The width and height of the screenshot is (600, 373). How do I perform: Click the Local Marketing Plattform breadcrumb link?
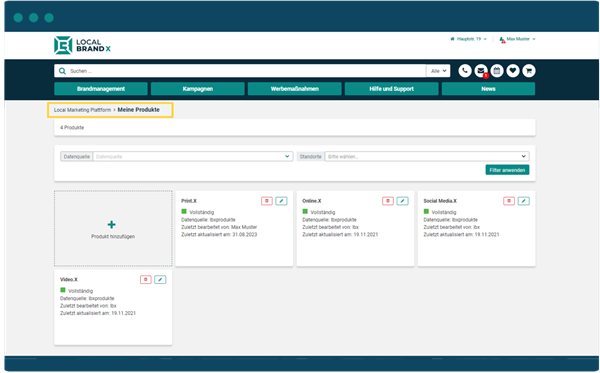coord(82,110)
